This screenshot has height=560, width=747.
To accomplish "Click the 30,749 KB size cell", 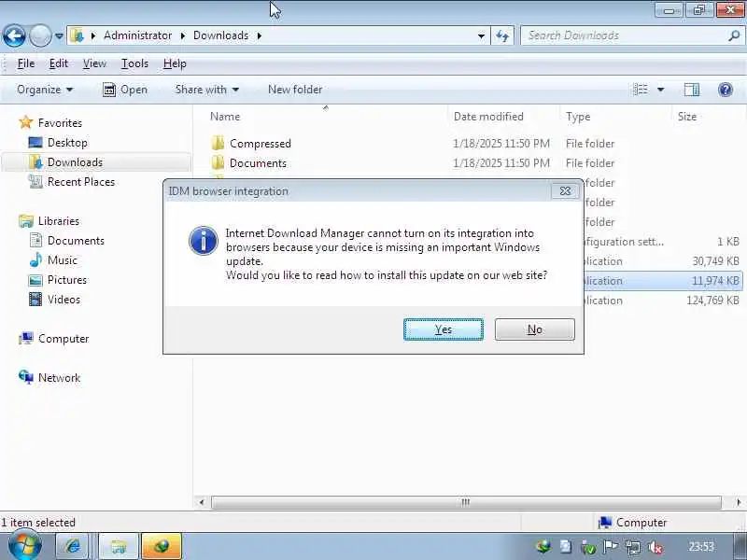I will (715, 261).
